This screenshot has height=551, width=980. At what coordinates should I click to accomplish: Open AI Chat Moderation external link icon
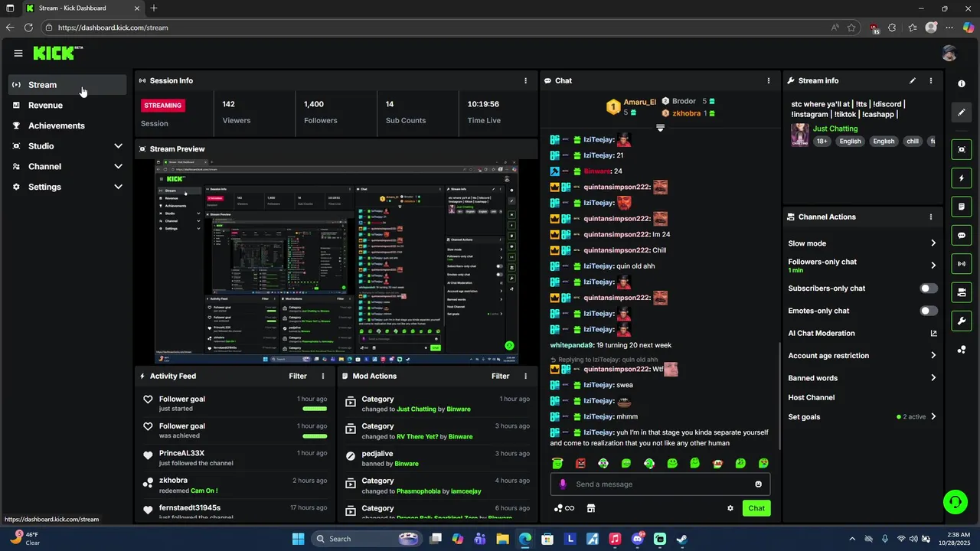933,333
